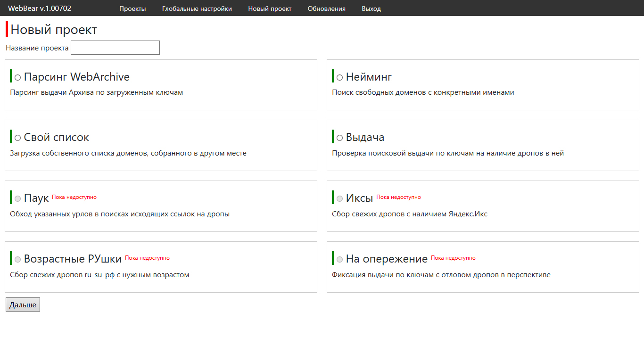The image size is (644, 362).
Task: Click the Парсинг WebArchive heading
Action: (x=76, y=77)
